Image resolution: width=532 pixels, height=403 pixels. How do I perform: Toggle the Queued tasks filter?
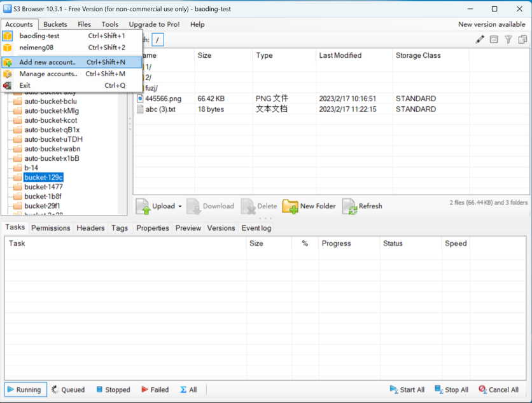pyautogui.click(x=68, y=390)
